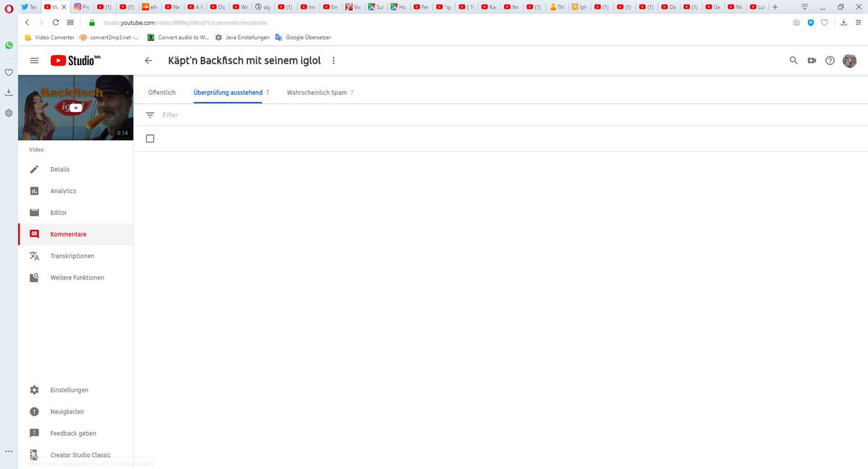Open the help question mark icon
Image resolution: width=868 pixels, height=469 pixels.
830,61
